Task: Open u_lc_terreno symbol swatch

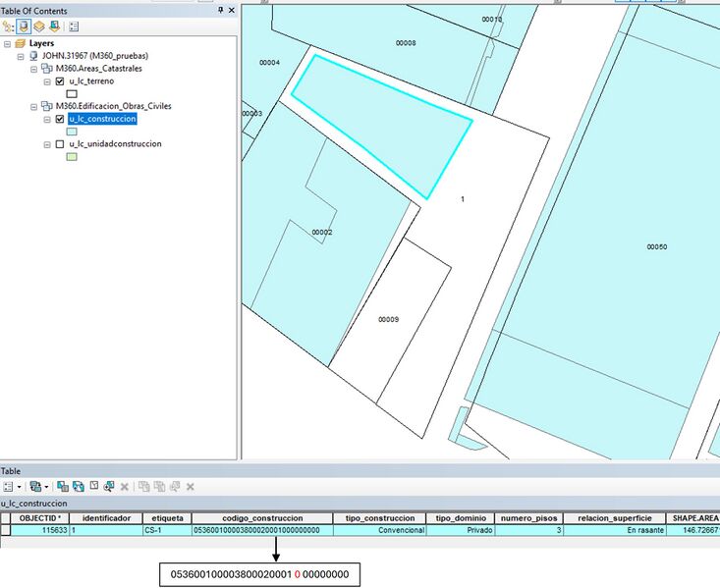Action: [x=72, y=94]
